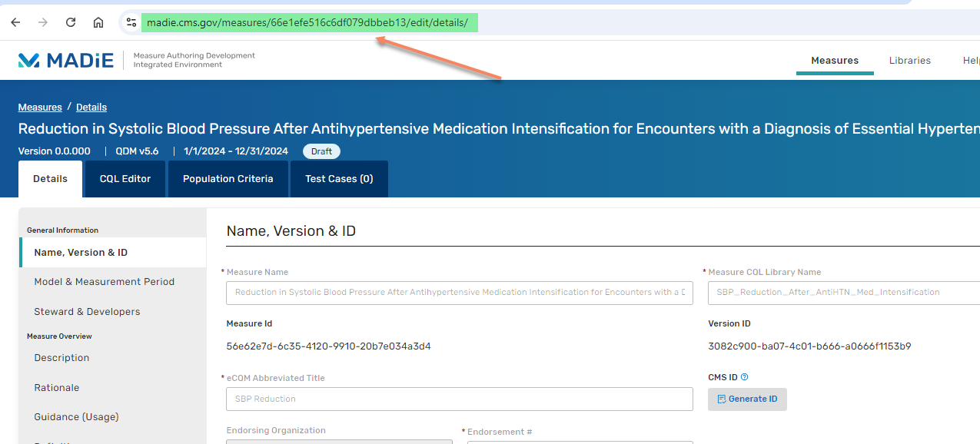980x444 pixels.
Task: Click the Measure CQL Library Name field
Action: click(843, 293)
